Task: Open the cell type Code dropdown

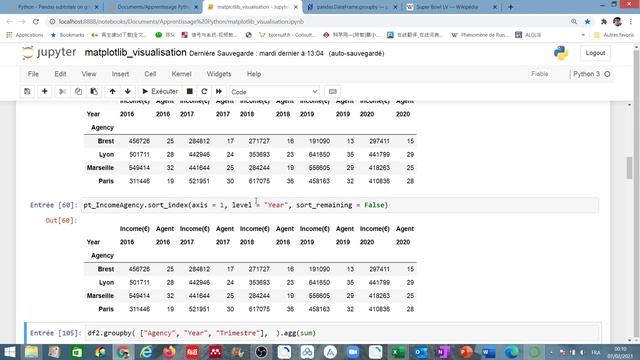Action: 274,92
